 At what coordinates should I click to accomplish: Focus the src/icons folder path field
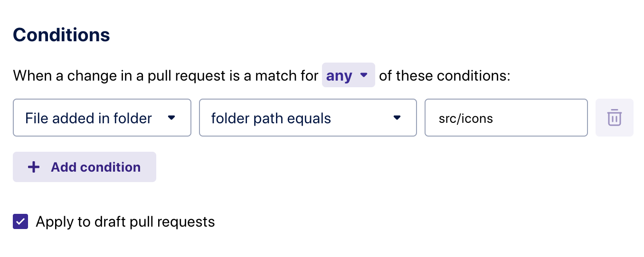(506, 118)
